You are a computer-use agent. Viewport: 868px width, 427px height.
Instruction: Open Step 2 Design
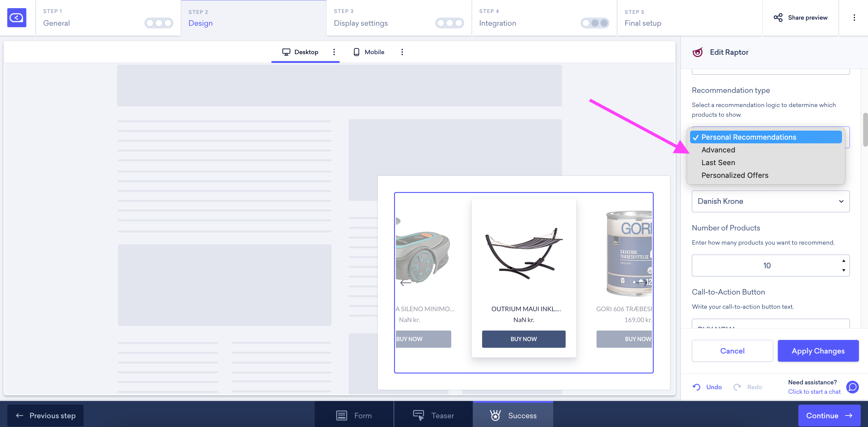pos(253,18)
